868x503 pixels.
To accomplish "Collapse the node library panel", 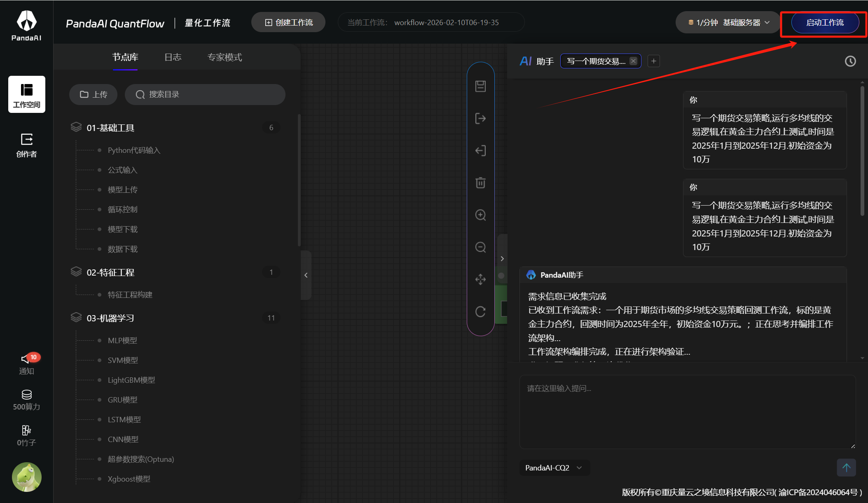I will 306,275.
